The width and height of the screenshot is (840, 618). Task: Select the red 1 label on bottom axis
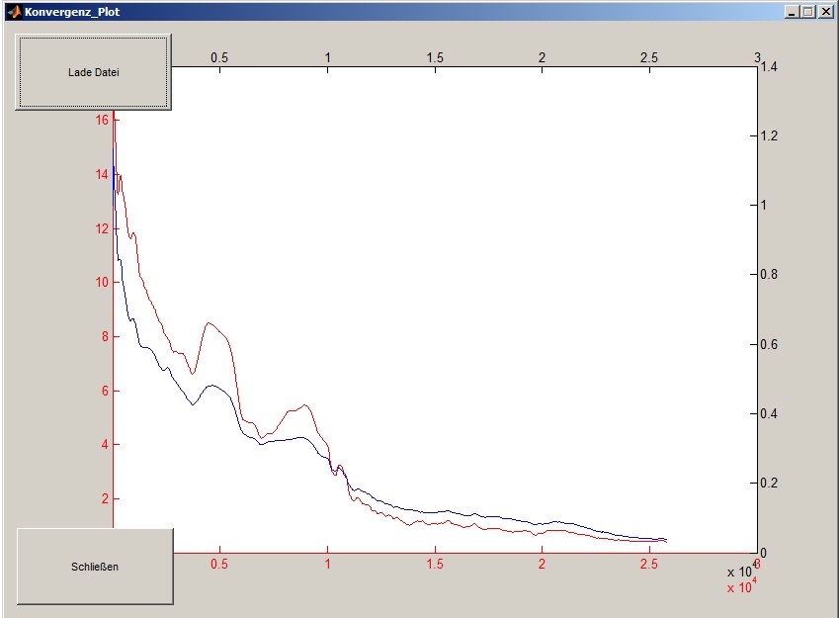327,565
